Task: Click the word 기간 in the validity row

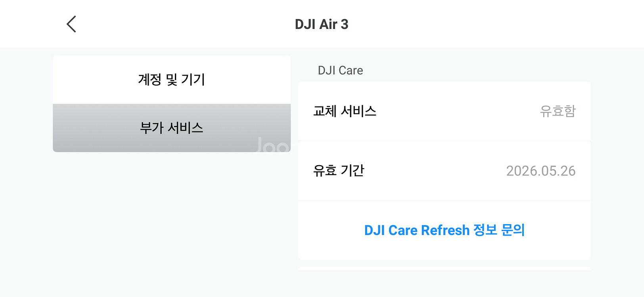Action: [352, 171]
